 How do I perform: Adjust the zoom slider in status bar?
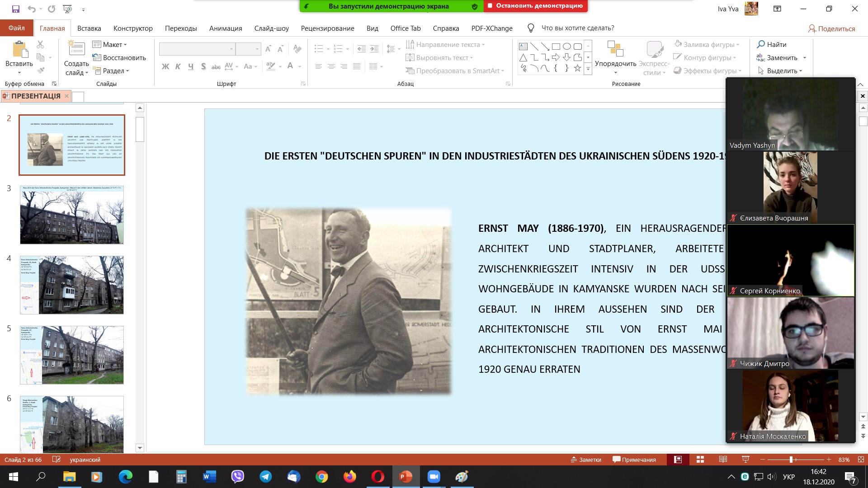click(791, 460)
